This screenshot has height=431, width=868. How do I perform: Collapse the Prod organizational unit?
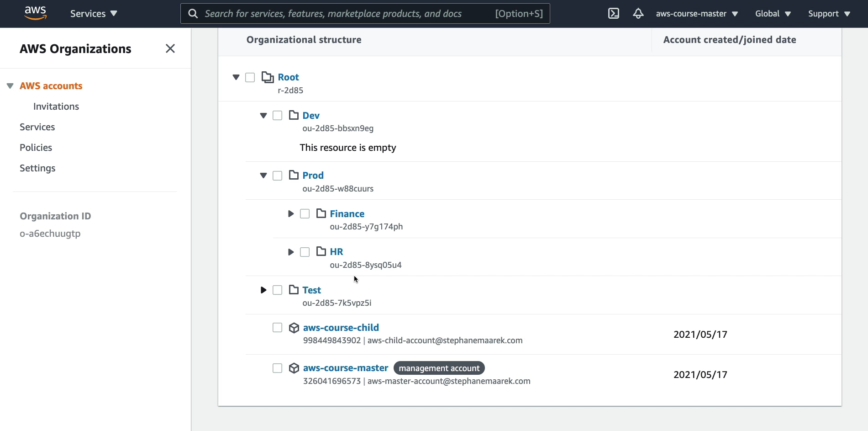coord(263,176)
